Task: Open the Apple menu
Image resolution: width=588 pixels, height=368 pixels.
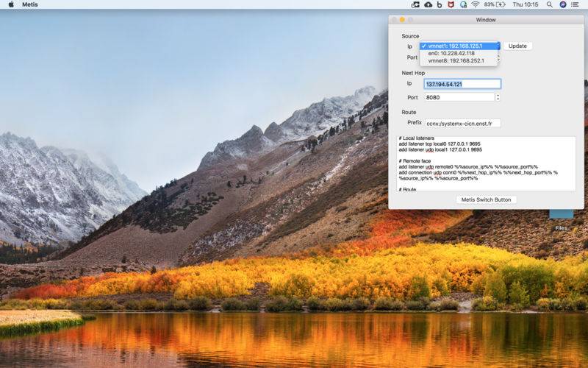Action: tap(11, 4)
